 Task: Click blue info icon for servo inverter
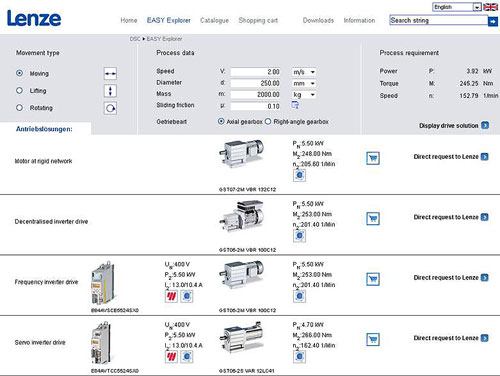pyautogui.click(x=187, y=357)
